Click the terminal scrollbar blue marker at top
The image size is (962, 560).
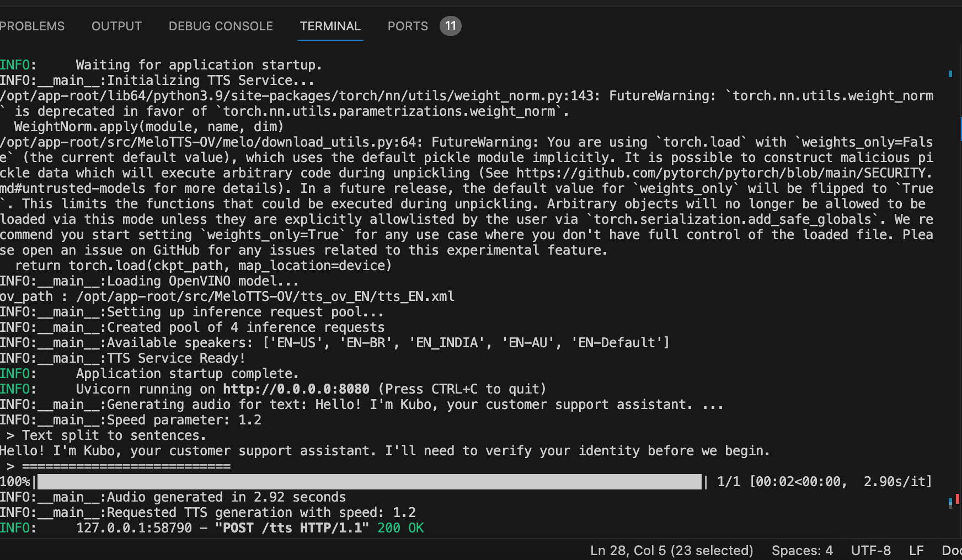pyautogui.click(x=950, y=73)
